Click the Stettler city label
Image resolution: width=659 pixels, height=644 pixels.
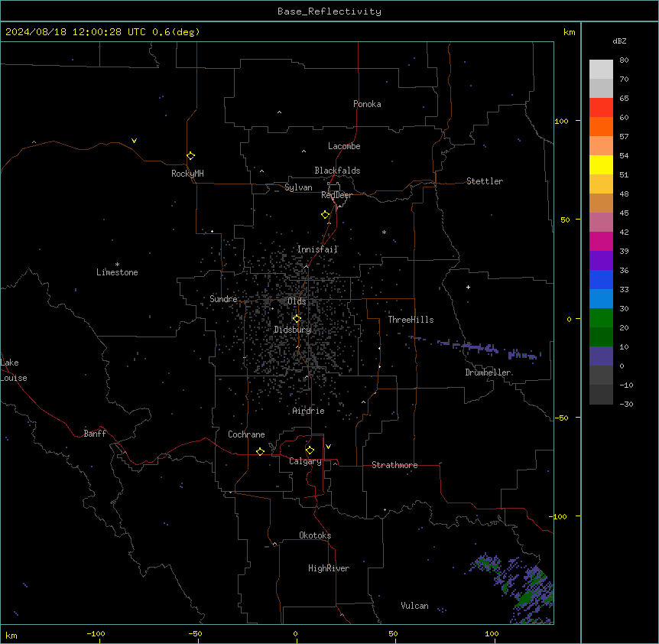(485, 181)
